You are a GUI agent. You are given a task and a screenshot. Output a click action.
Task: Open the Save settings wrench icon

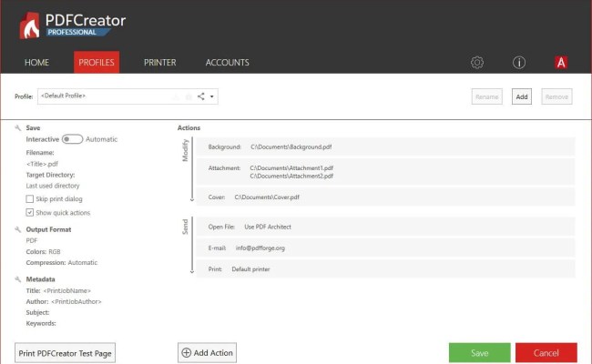[17, 128]
